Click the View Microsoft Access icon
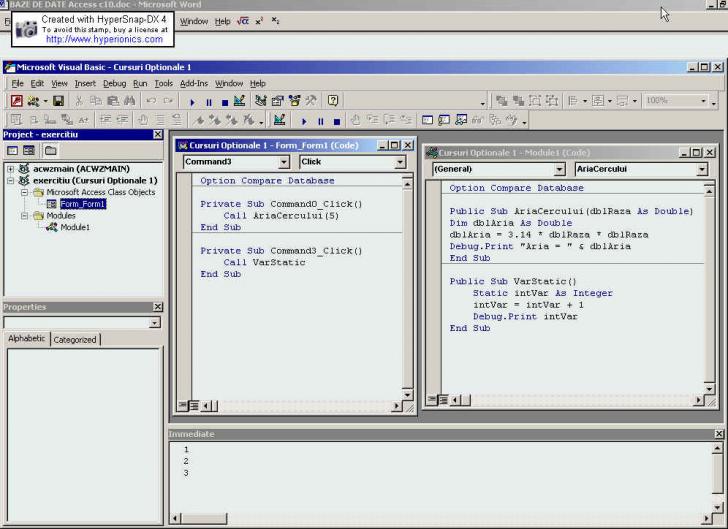 coord(17,101)
